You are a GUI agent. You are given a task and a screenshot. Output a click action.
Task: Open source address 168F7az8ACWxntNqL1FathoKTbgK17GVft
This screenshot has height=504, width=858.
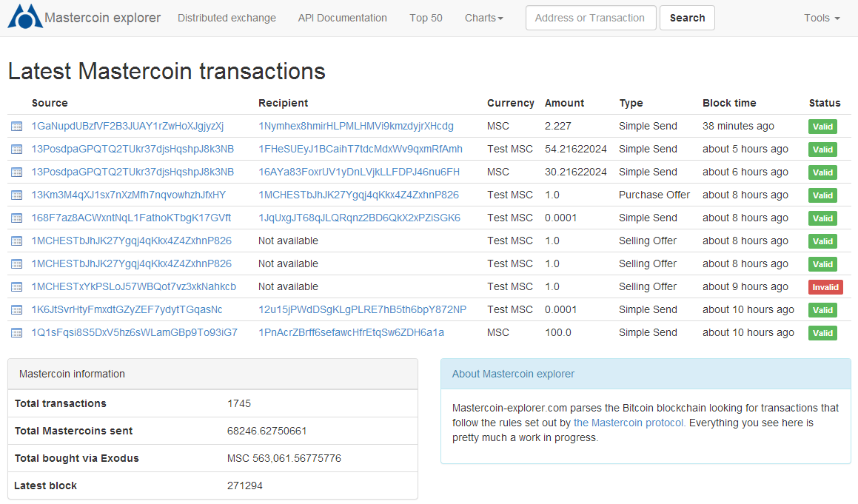131,218
